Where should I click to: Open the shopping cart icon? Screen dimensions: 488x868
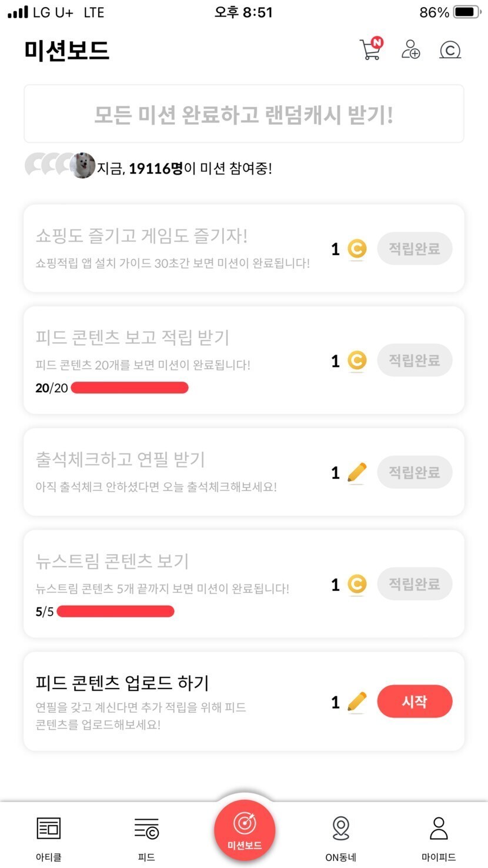coord(370,49)
